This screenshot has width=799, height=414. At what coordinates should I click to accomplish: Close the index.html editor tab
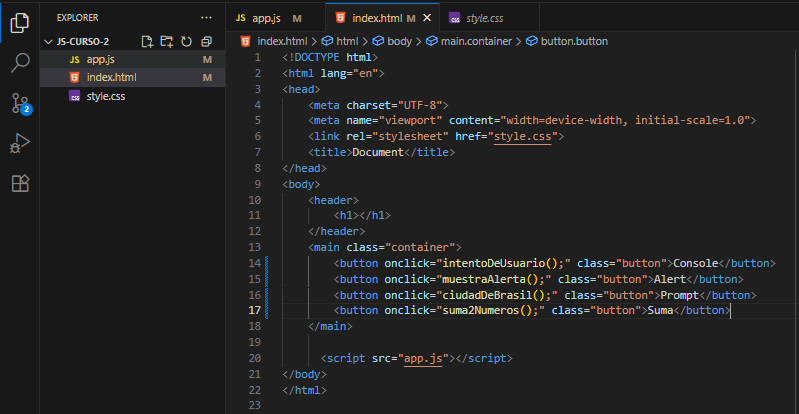pyautogui.click(x=427, y=18)
